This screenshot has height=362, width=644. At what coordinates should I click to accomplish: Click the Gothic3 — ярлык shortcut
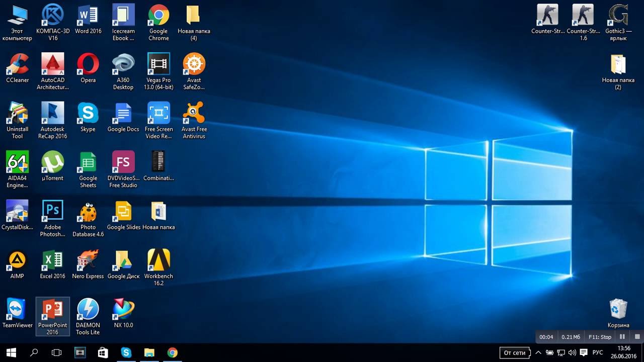pos(618,23)
